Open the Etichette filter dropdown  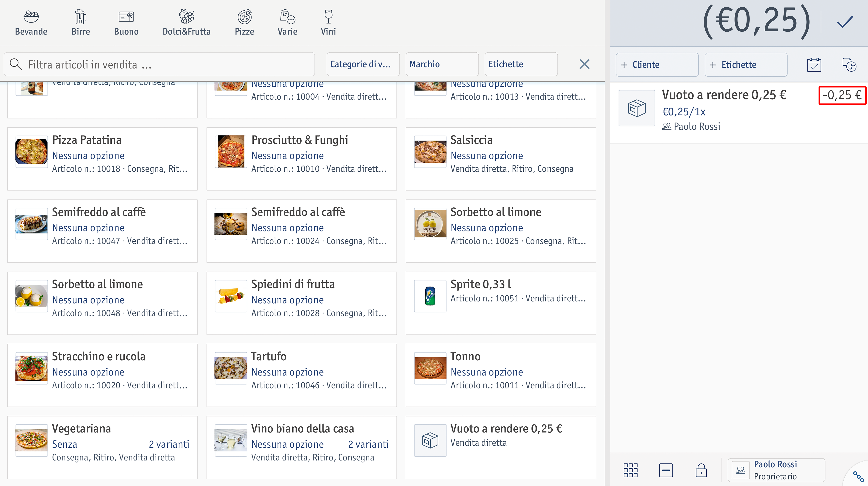pos(521,64)
